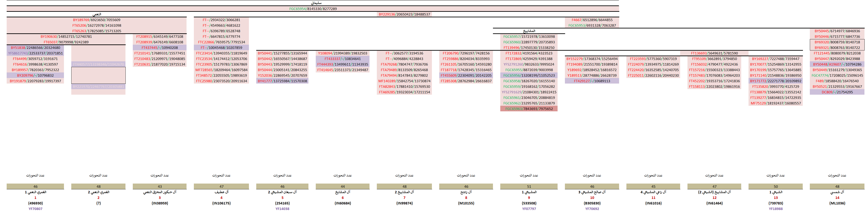The height and width of the screenshot is (212, 868).
Task: Click the dark red FGC65963 cell
Action: pyautogui.click(x=529, y=109)
